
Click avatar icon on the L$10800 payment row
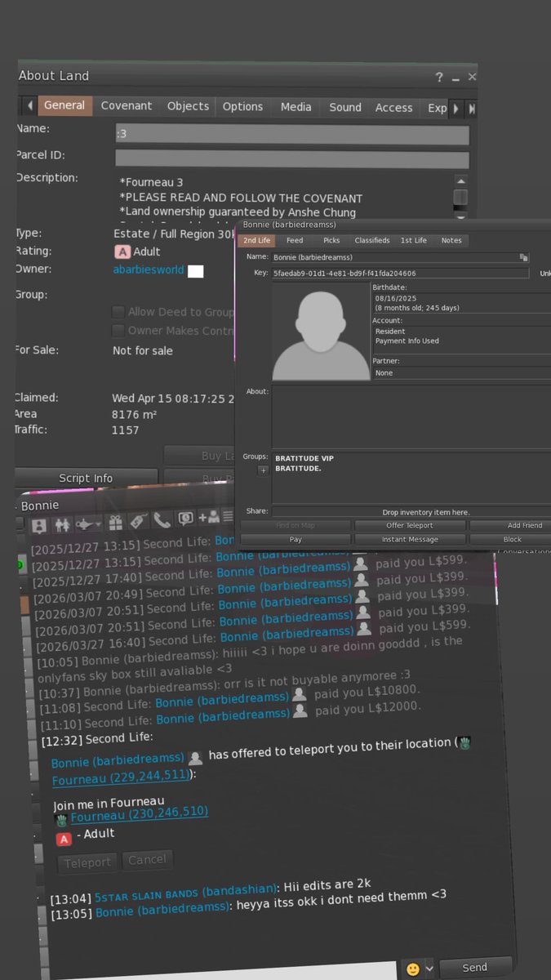[300, 694]
